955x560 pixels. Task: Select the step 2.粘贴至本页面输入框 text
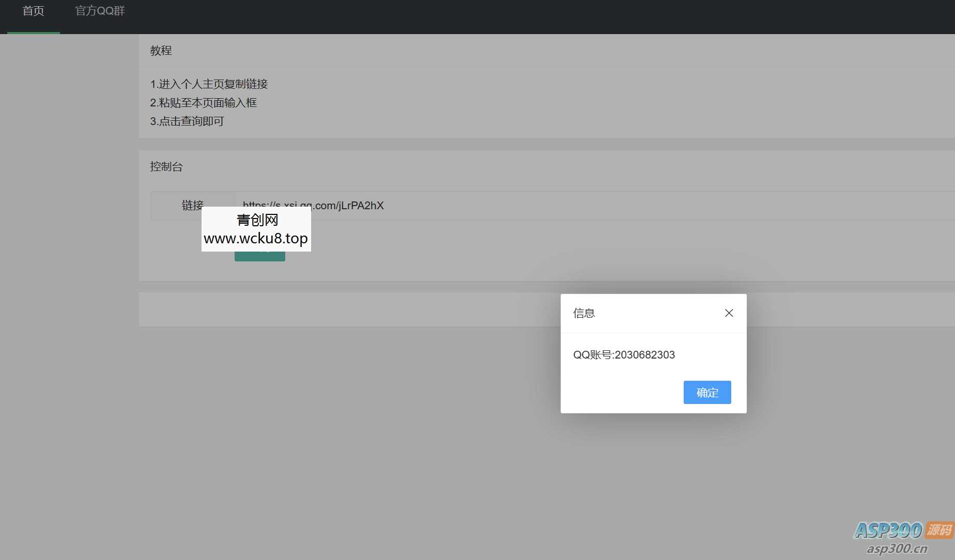click(203, 103)
